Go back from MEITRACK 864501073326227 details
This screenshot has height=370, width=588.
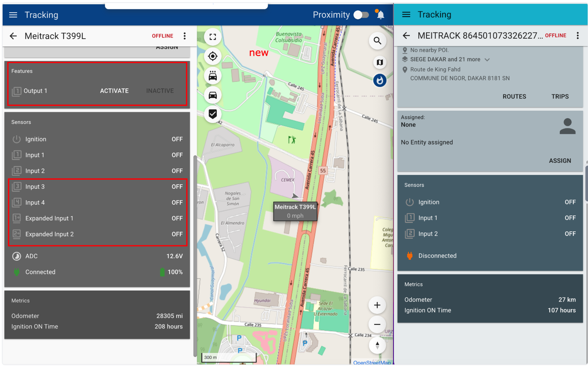[x=406, y=36]
